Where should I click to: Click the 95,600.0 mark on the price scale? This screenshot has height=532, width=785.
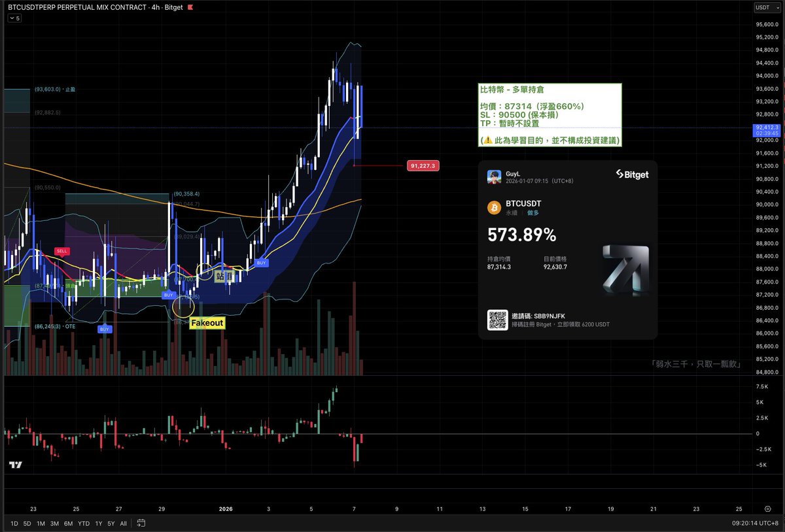(767, 24)
